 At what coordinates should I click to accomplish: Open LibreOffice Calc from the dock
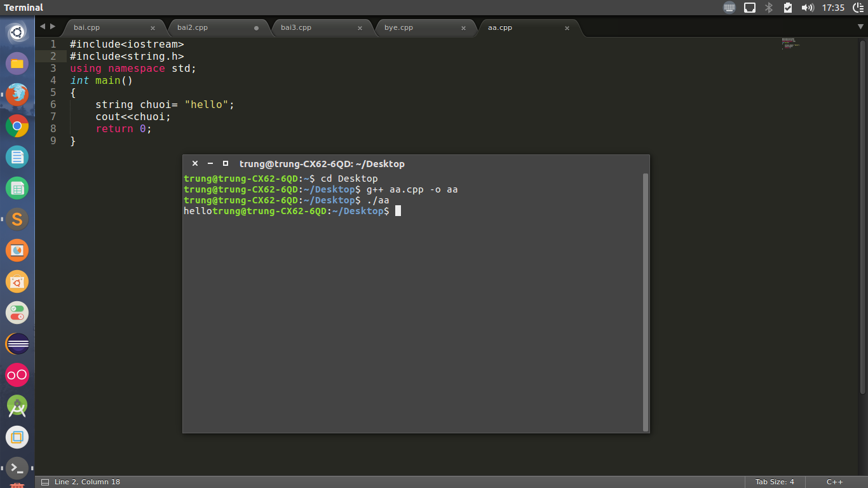click(x=17, y=188)
